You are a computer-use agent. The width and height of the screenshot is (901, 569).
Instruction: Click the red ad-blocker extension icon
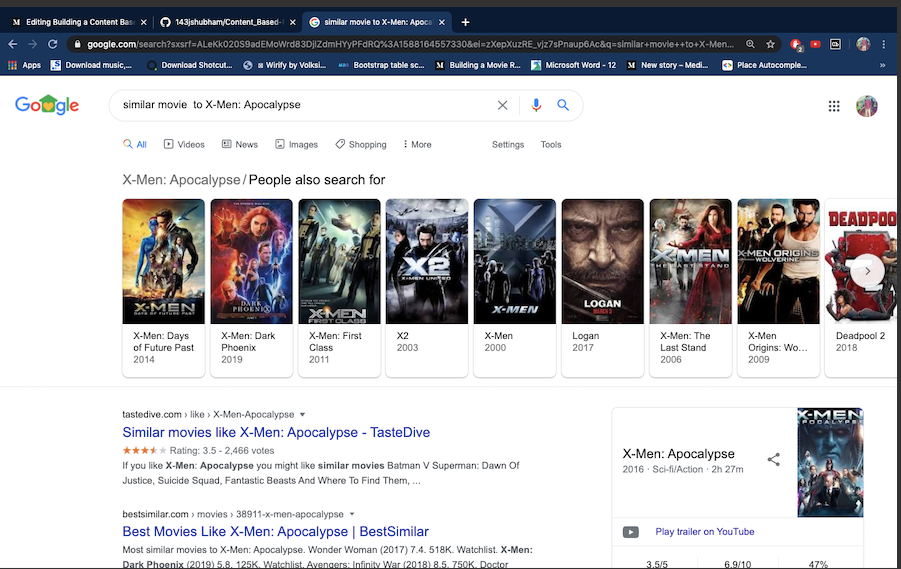[796, 44]
